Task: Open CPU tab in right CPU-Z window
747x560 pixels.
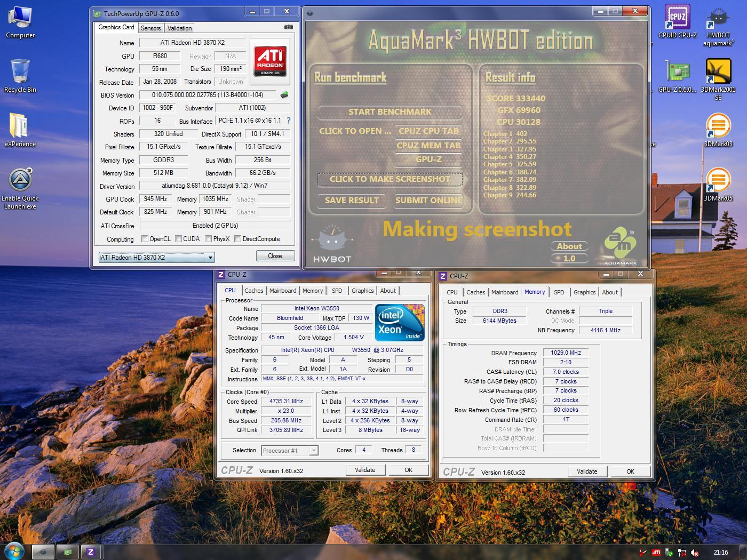Action: pyautogui.click(x=452, y=292)
